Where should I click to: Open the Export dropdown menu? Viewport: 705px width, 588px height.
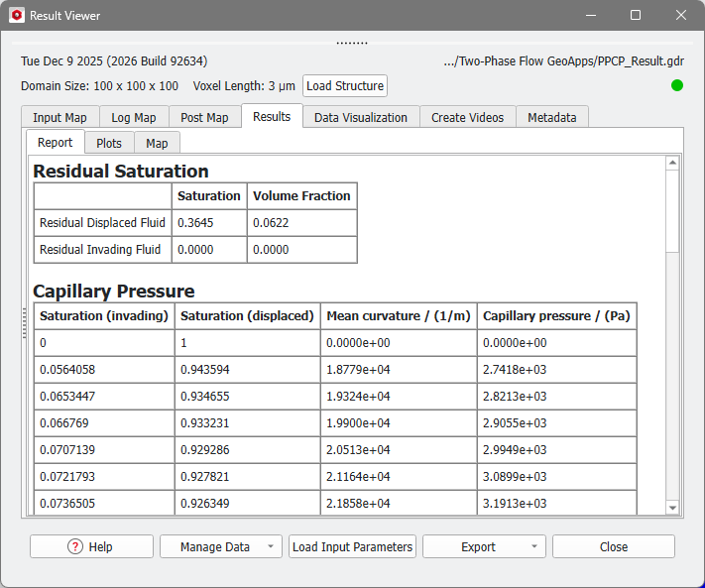coord(484,546)
